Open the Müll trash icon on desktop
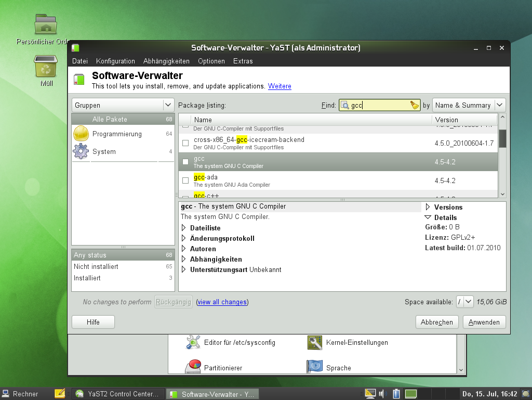 pos(46,67)
